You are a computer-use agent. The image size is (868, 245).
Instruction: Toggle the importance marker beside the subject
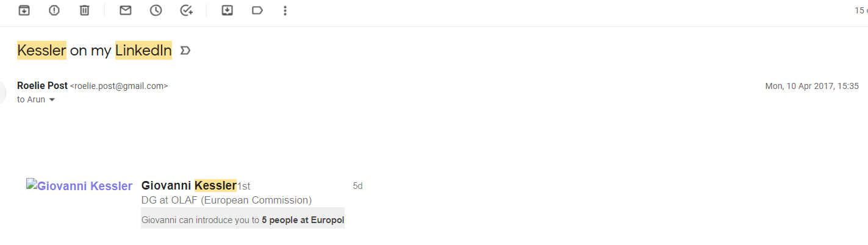click(185, 51)
